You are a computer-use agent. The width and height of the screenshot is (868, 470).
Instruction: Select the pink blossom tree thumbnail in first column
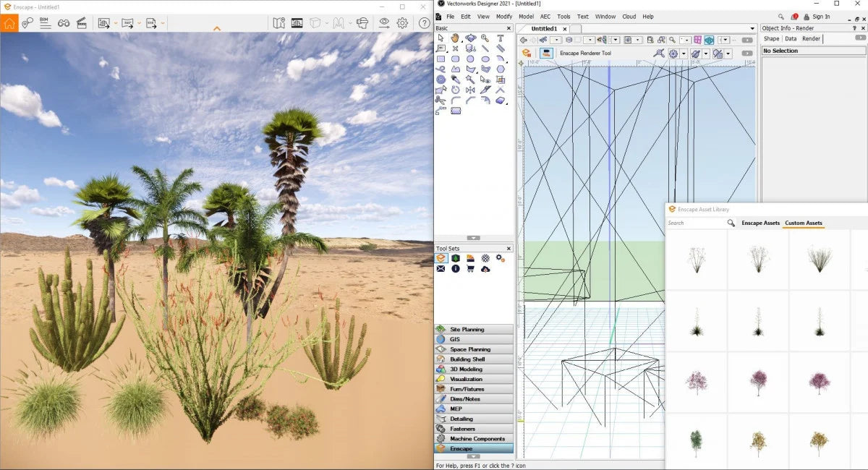pos(697,381)
